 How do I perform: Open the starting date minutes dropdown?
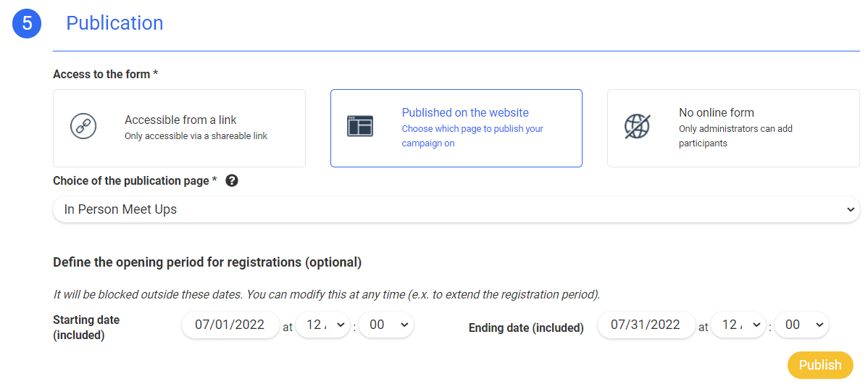click(386, 325)
